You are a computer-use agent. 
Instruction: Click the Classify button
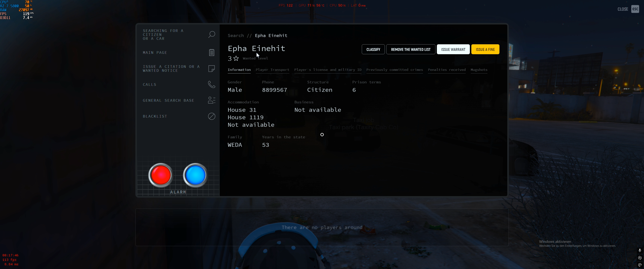pyautogui.click(x=373, y=49)
